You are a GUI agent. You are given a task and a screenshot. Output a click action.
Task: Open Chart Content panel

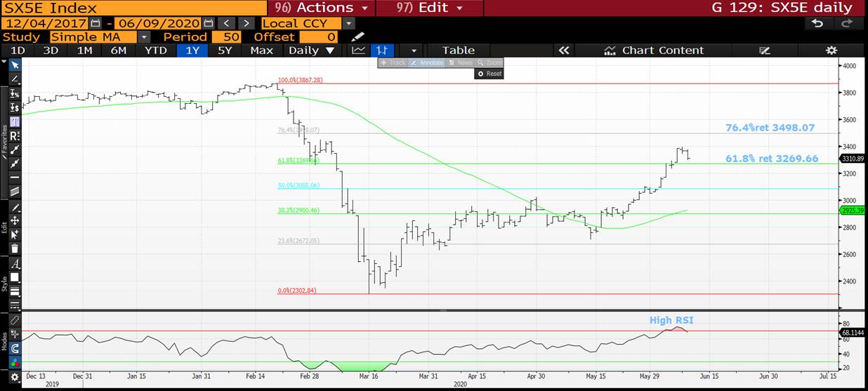654,51
